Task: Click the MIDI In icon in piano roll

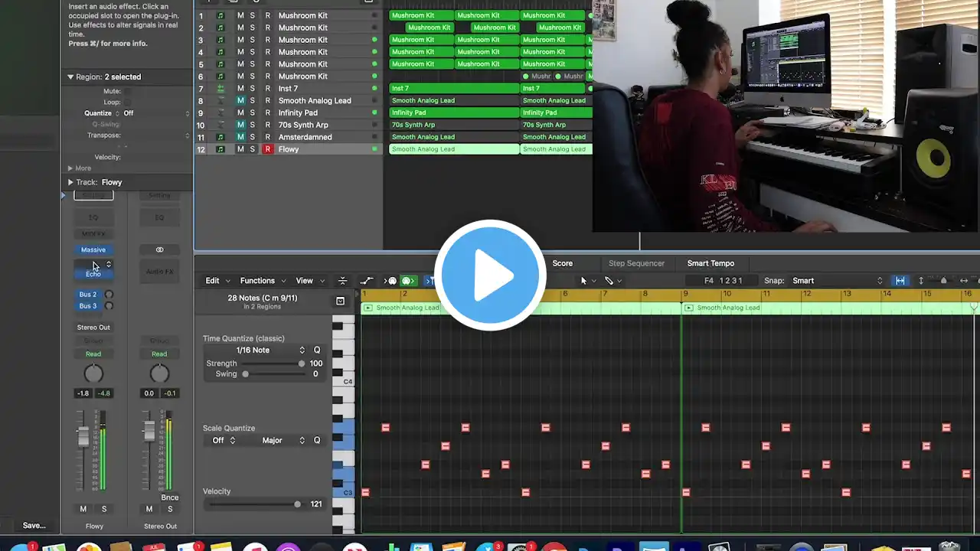Action: coord(391,281)
